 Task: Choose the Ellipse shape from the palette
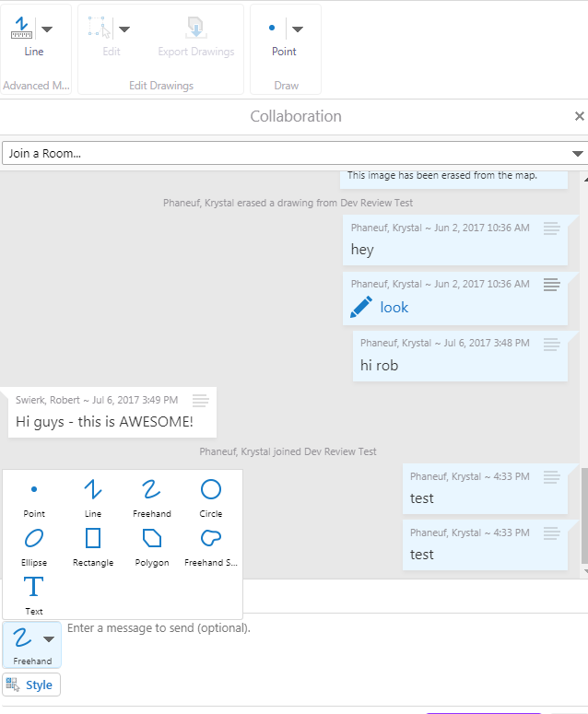34,547
